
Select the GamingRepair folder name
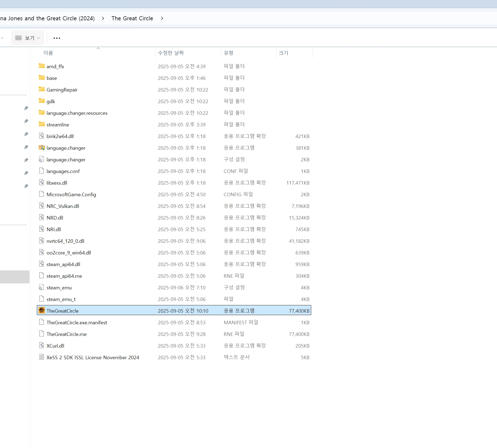[62, 90]
